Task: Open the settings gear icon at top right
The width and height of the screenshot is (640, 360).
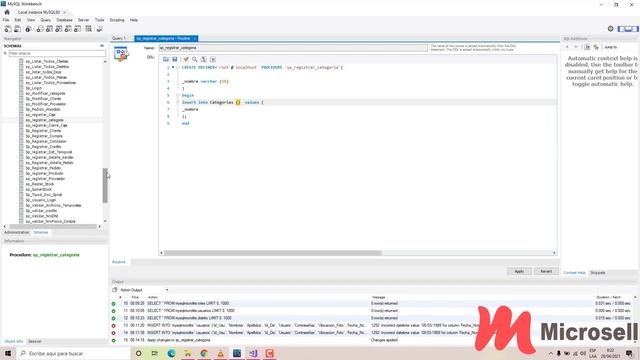Action: click(x=611, y=29)
